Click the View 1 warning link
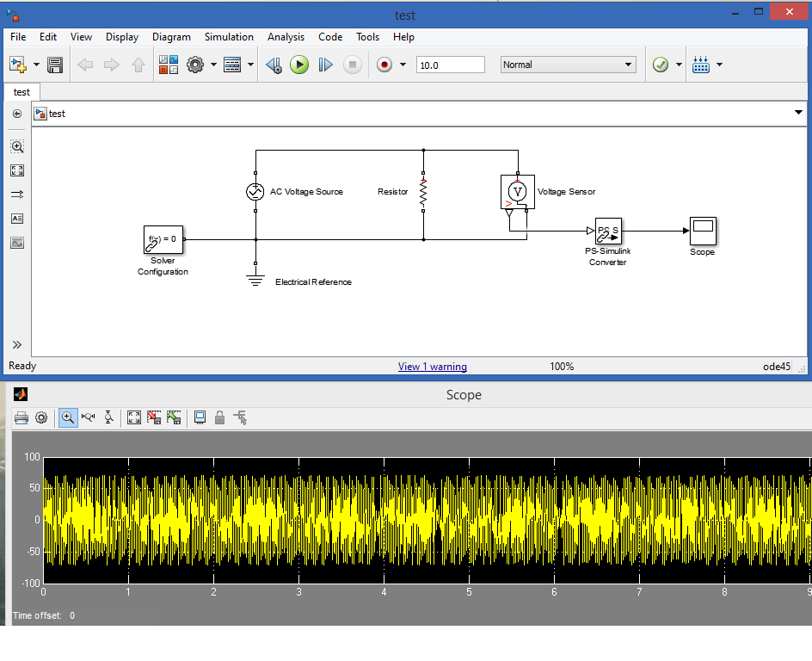This screenshot has height=661, width=812. coord(433,366)
